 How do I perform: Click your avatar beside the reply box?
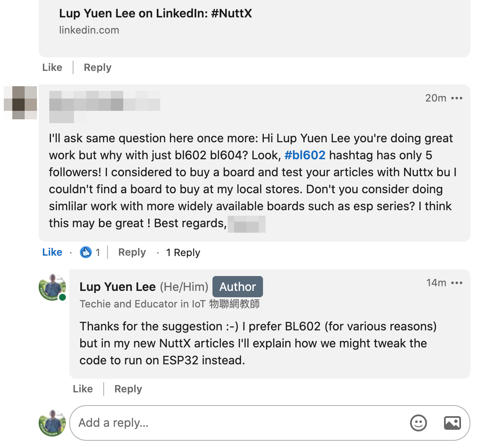(x=52, y=423)
